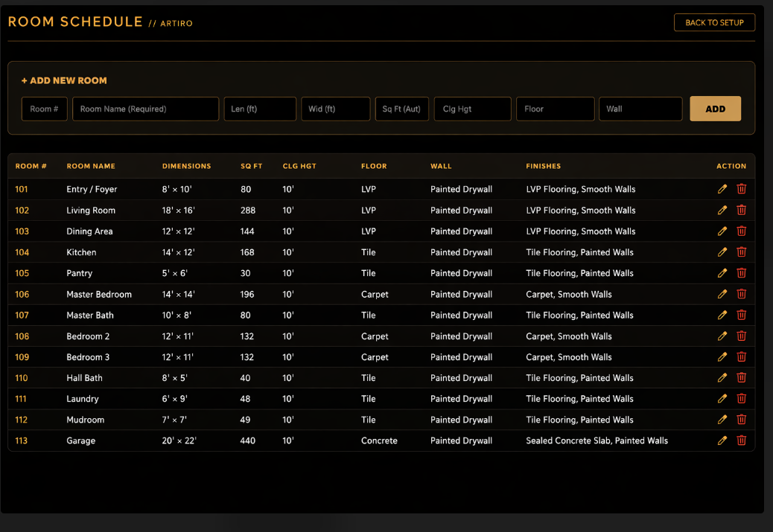
Task: Go back via Back to Setup button
Action: pos(714,22)
